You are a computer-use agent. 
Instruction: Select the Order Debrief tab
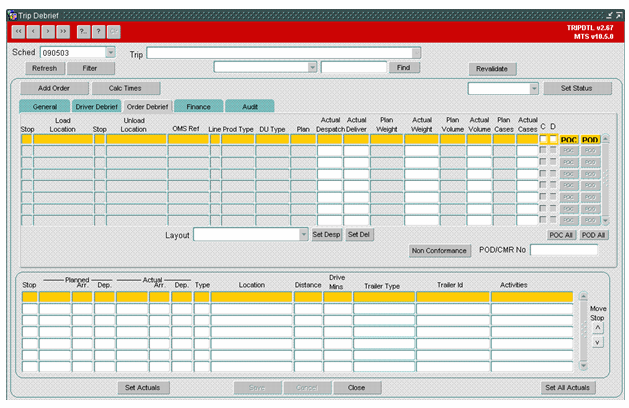(148, 106)
